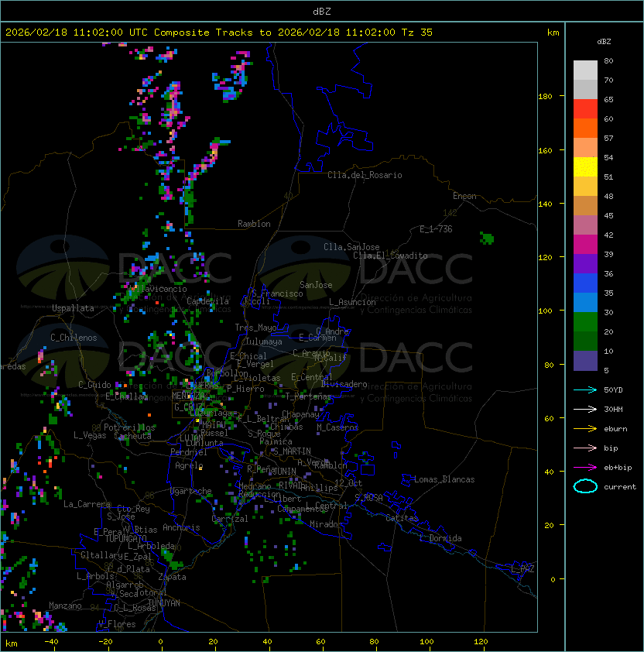Click the 'E_1-736' map label
Screen dimensions: 644x652
[x=436, y=229]
